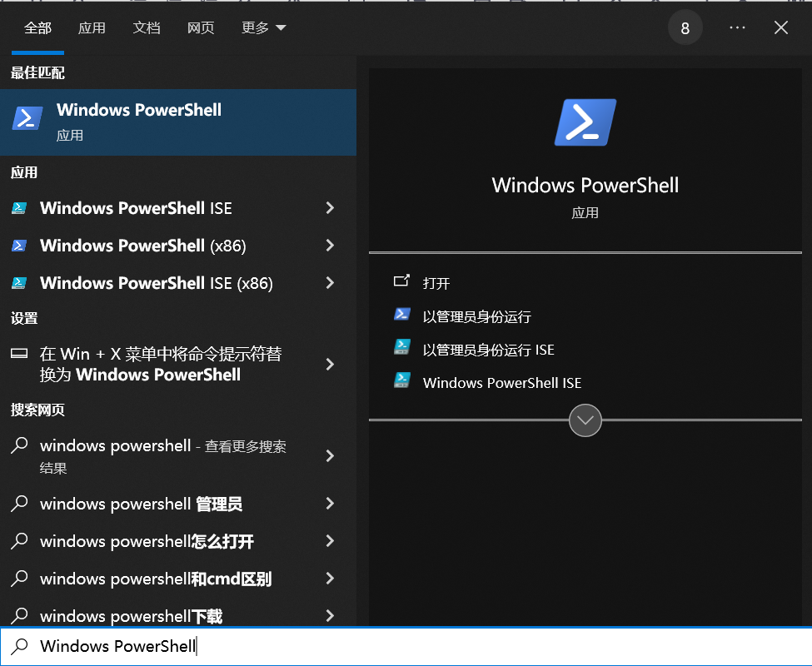Click the PowerShell icon in best match
Viewport: 812px width, 666px height.
27,118
